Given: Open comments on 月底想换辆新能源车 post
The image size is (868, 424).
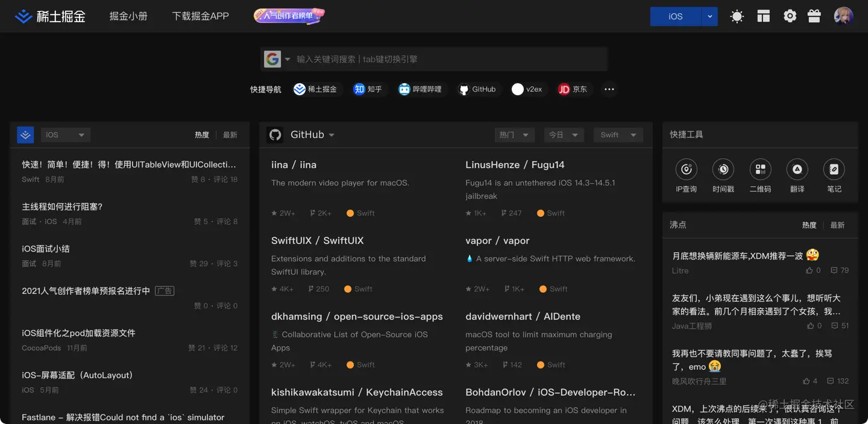Looking at the screenshot, I should pos(840,270).
